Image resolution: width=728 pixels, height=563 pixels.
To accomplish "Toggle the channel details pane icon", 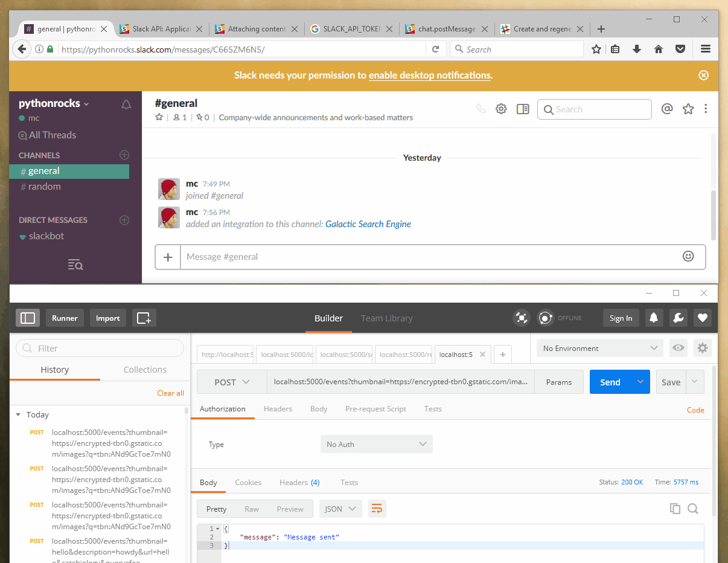I will [523, 109].
